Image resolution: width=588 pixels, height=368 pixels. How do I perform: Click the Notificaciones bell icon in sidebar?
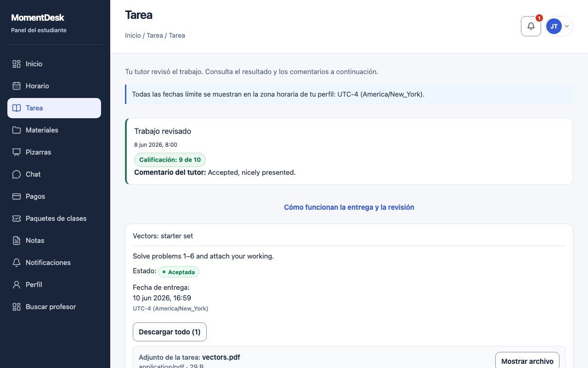[x=17, y=263]
